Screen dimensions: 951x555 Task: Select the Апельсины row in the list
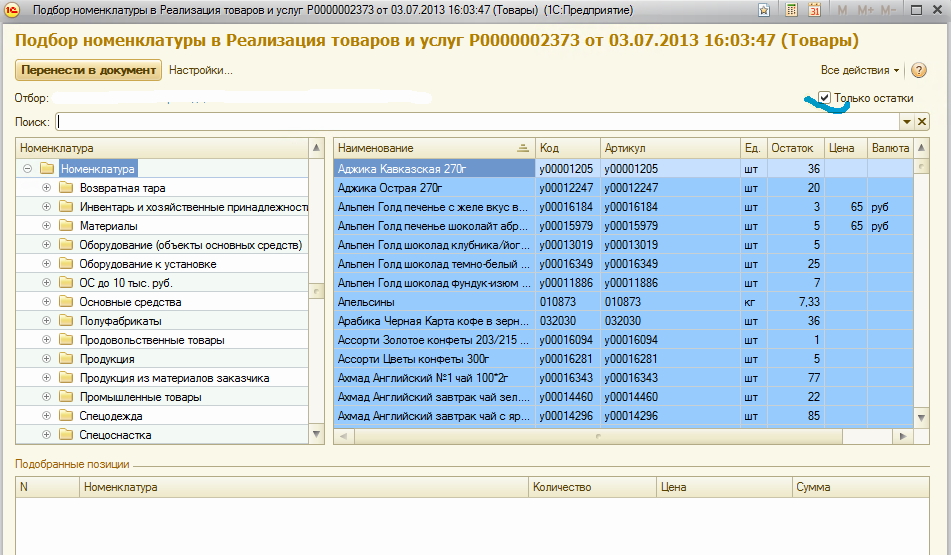point(435,302)
